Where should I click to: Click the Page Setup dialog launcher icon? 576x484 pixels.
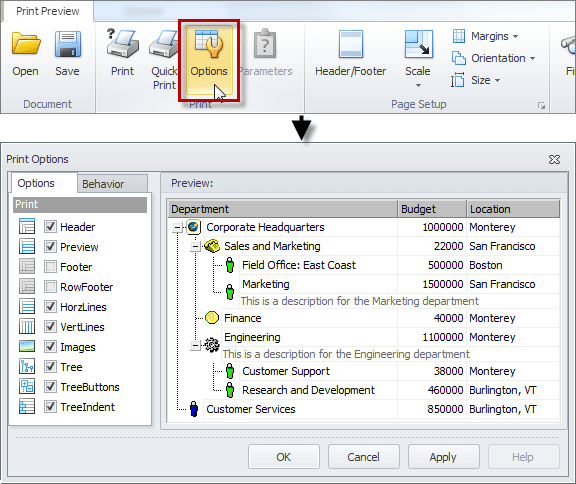tap(541, 106)
